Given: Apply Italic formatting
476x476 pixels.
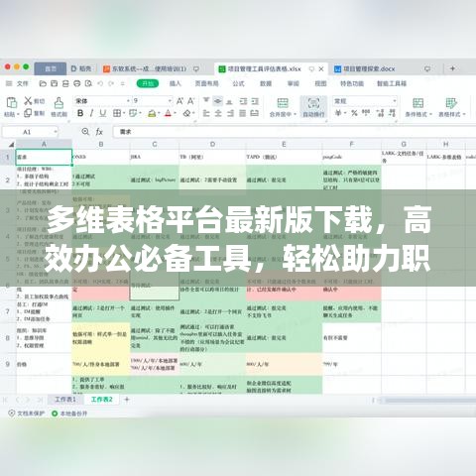Looking at the screenshot, I should coord(91,113).
